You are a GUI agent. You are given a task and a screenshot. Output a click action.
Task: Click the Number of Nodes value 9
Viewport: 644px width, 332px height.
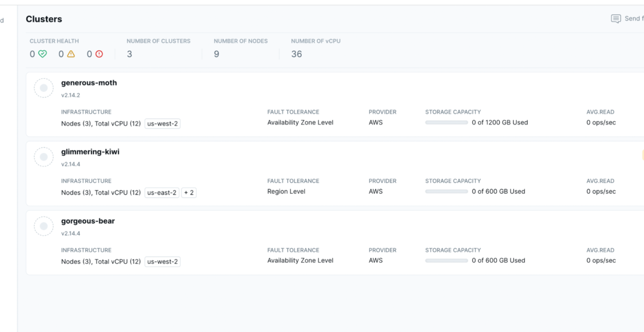coord(216,54)
